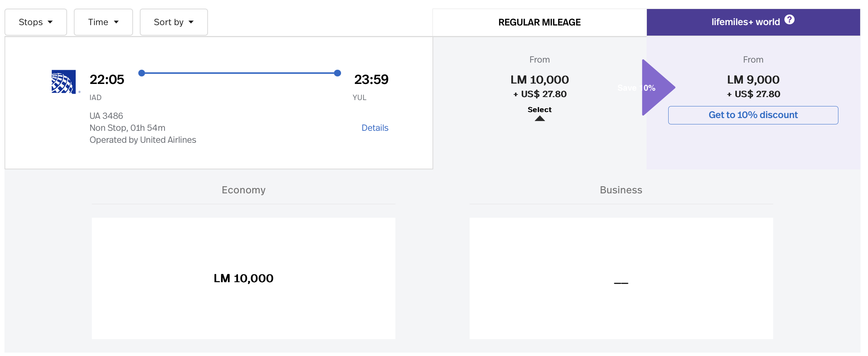This screenshot has height=356, width=868.
Task: Click the 22:05 departure time
Action: click(x=107, y=79)
